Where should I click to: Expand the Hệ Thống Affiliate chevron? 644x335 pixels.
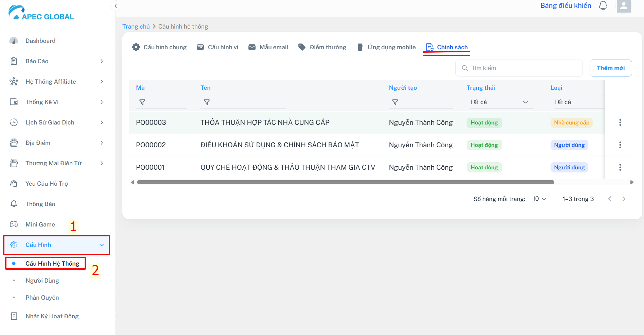[x=102, y=82]
